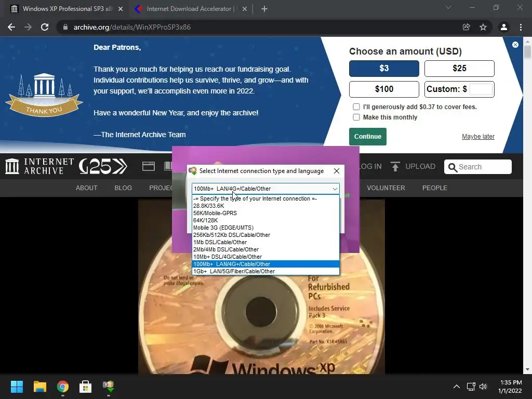Click the page vertical scrollbar thumb

coord(527,52)
